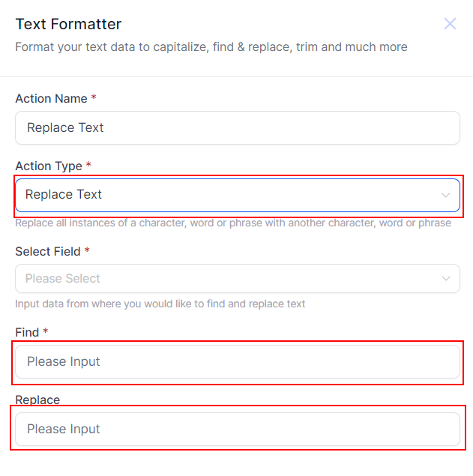The height and width of the screenshot is (476, 473).
Task: Click the Replace all instances helper text
Action: [233, 223]
